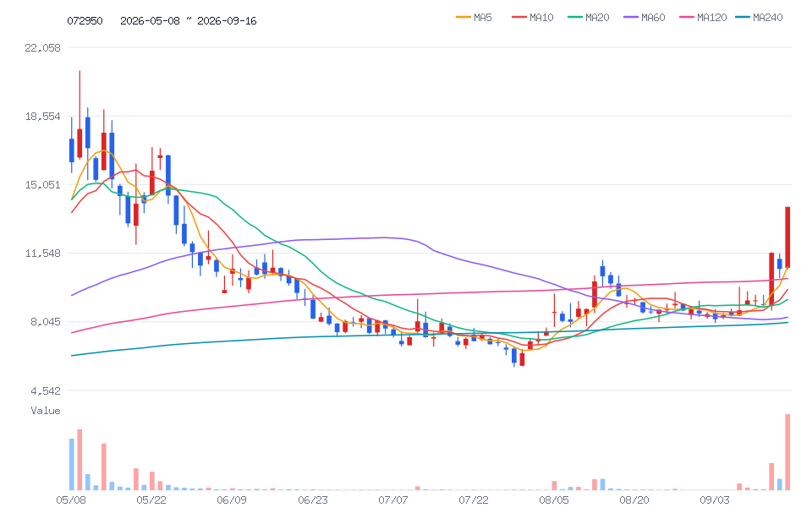Click the 06/09 date axis label
This screenshot has width=812, height=524.
pyautogui.click(x=232, y=500)
